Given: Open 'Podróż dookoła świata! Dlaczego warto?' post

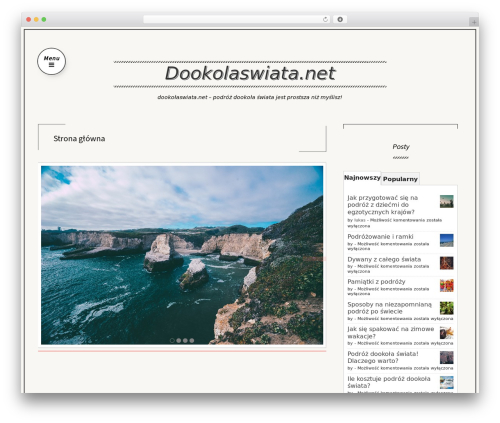Looking at the screenshot, I should click(383, 357).
